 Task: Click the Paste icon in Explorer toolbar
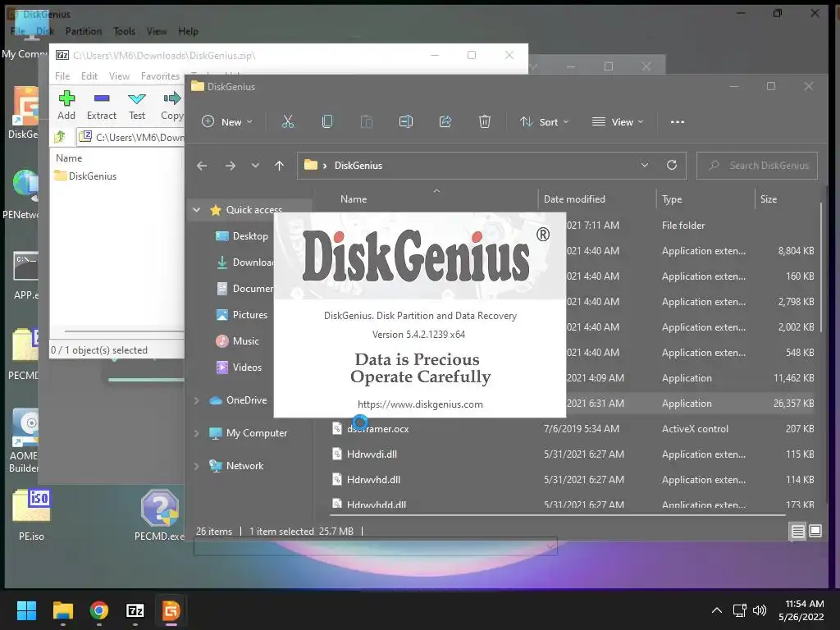click(x=367, y=121)
